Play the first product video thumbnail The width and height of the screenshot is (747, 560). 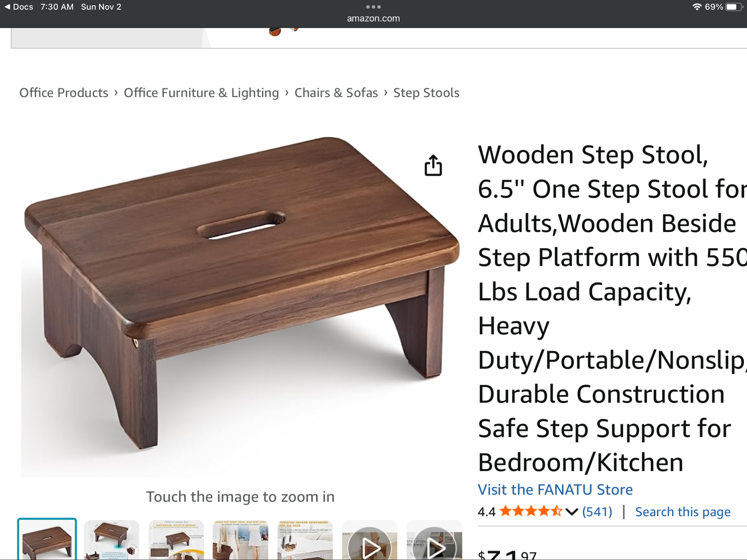click(x=369, y=540)
